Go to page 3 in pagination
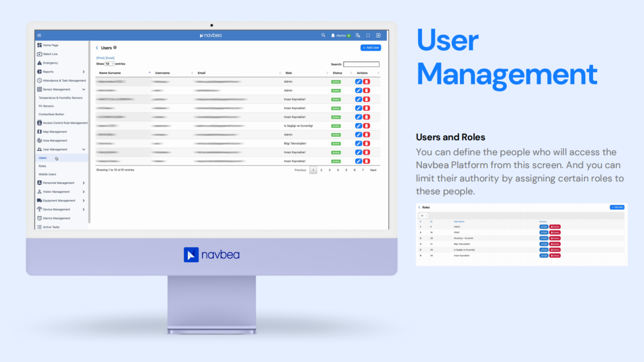 [x=329, y=170]
